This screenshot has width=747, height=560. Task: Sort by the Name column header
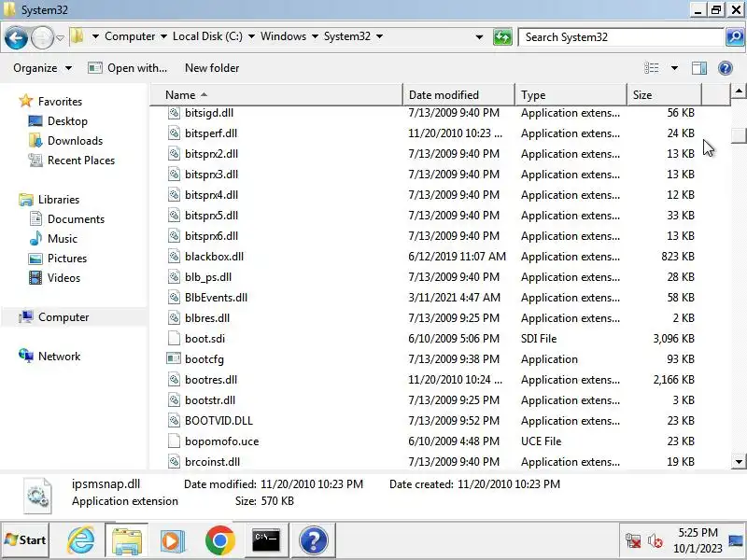pyautogui.click(x=276, y=95)
